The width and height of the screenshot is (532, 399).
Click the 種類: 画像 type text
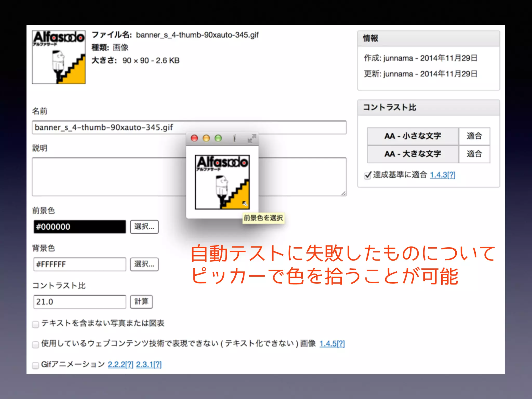[110, 48]
